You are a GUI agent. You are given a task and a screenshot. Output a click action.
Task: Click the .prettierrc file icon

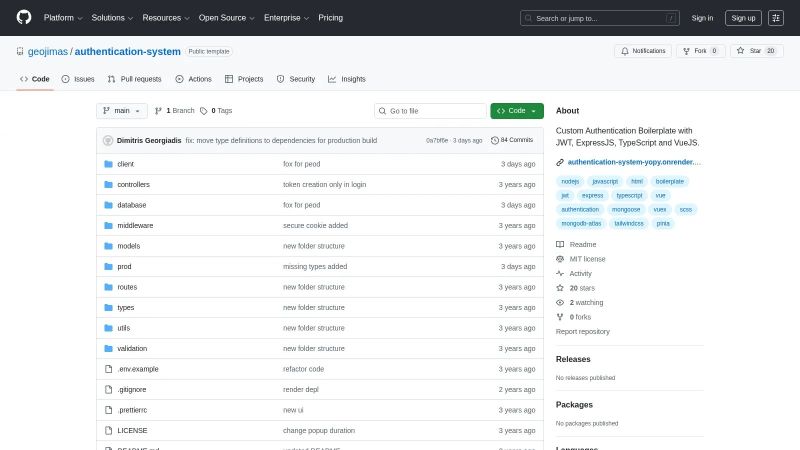108,410
